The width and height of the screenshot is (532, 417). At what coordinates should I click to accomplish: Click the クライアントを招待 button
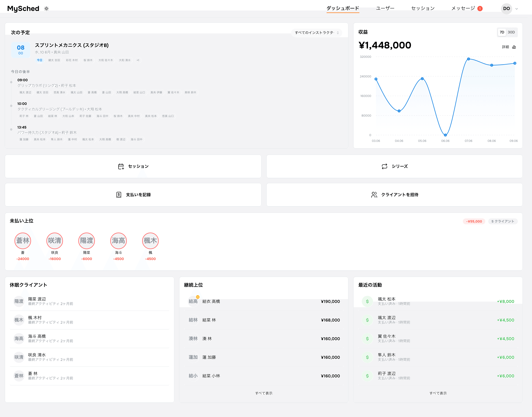click(394, 195)
